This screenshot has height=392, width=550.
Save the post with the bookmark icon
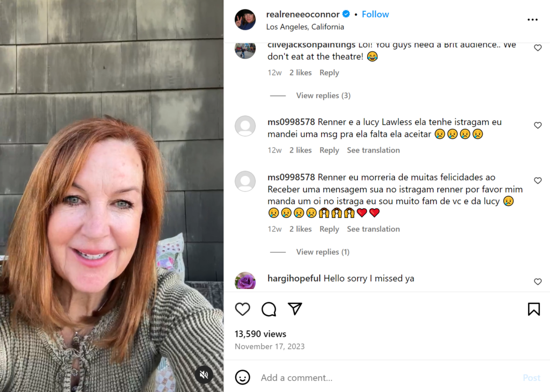pyautogui.click(x=533, y=309)
